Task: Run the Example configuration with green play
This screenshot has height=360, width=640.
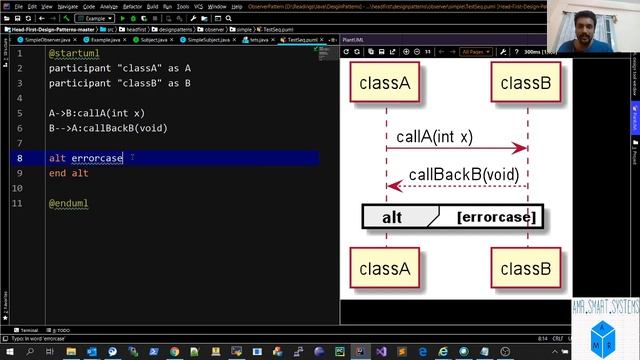Action: [x=122, y=18]
